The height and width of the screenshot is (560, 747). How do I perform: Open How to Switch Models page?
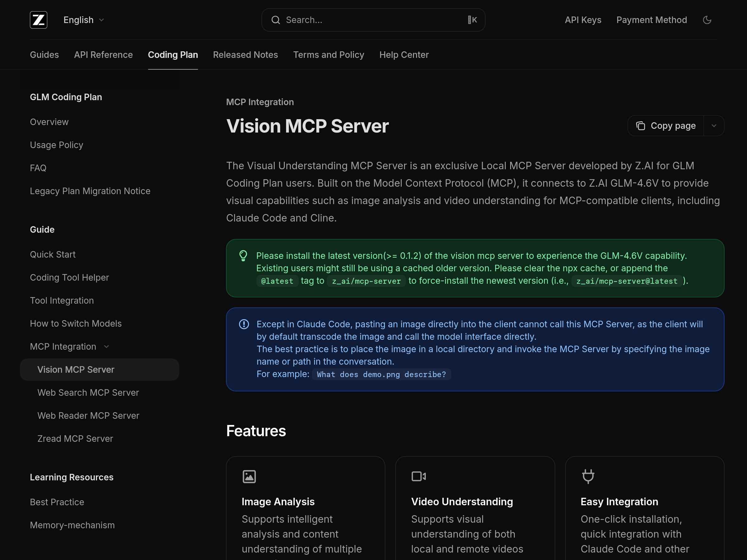point(76,323)
